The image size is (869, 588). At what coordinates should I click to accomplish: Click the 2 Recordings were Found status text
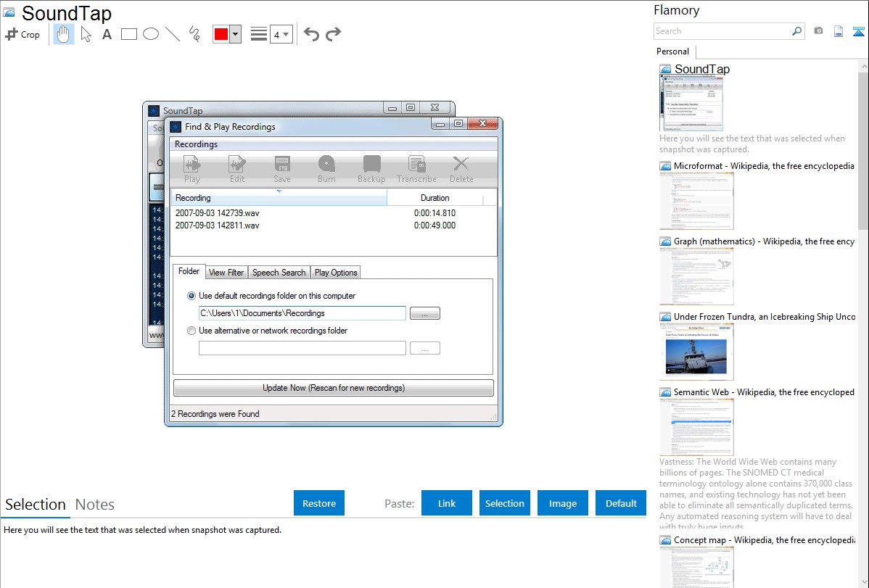coord(215,414)
